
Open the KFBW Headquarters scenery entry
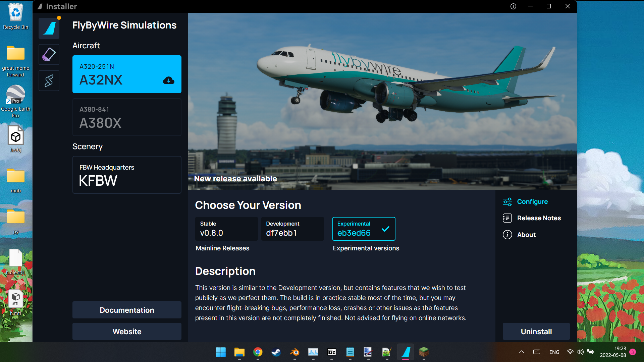(127, 175)
